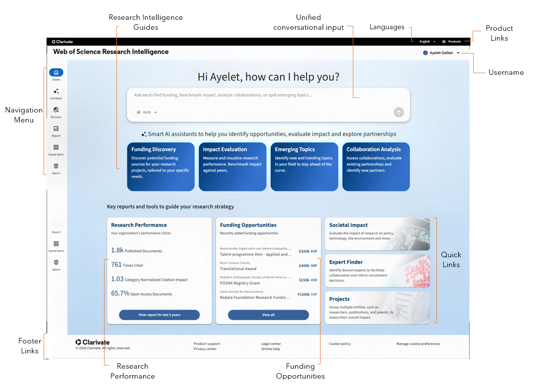
Task: Click the Products grid icon
Action: tap(444, 42)
